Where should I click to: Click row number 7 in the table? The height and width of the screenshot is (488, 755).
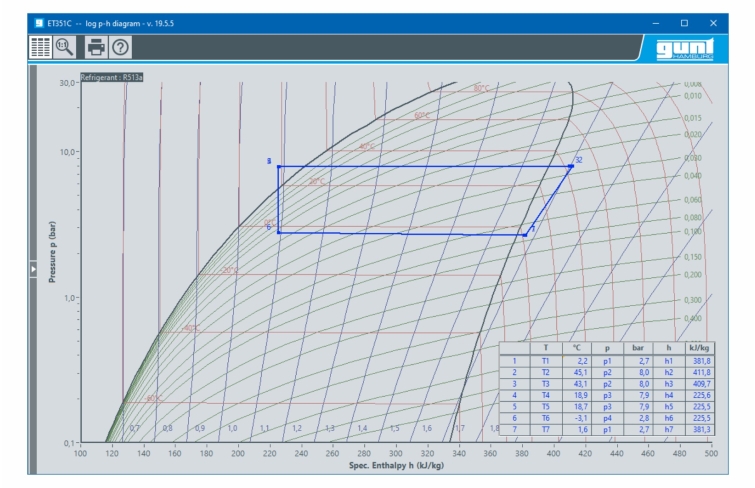point(515,429)
